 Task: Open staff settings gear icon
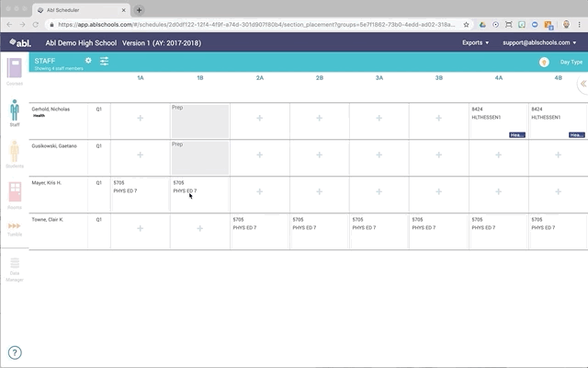(x=88, y=61)
